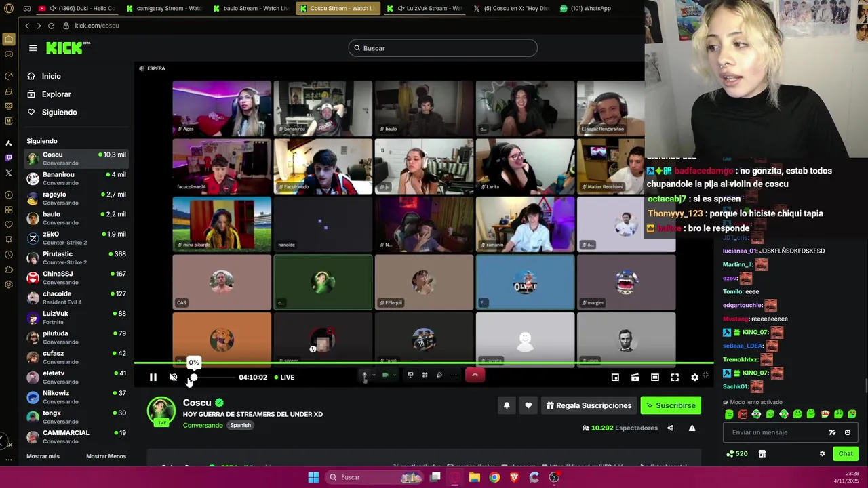Open X from the browser sidebar
Viewport: 868px width, 488px height.
(9, 173)
